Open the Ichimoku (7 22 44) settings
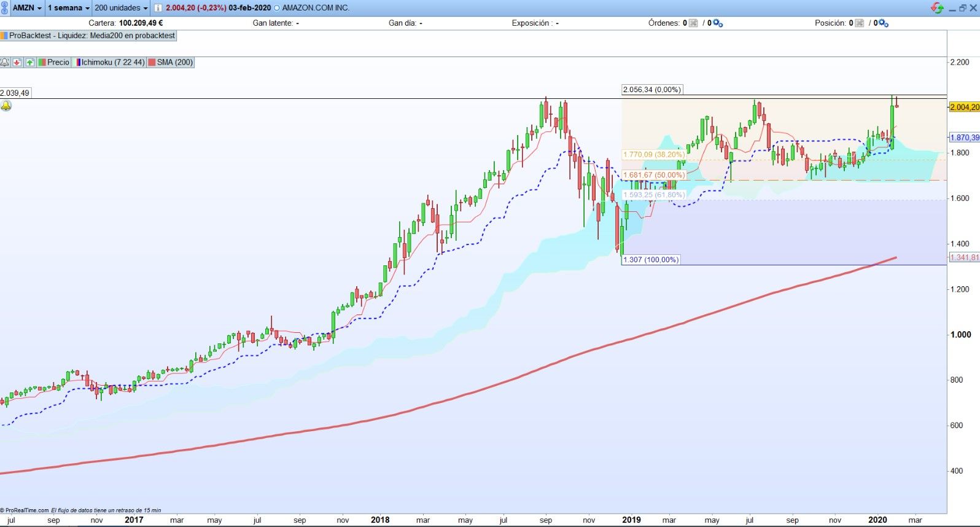The image size is (980, 527). [109, 62]
